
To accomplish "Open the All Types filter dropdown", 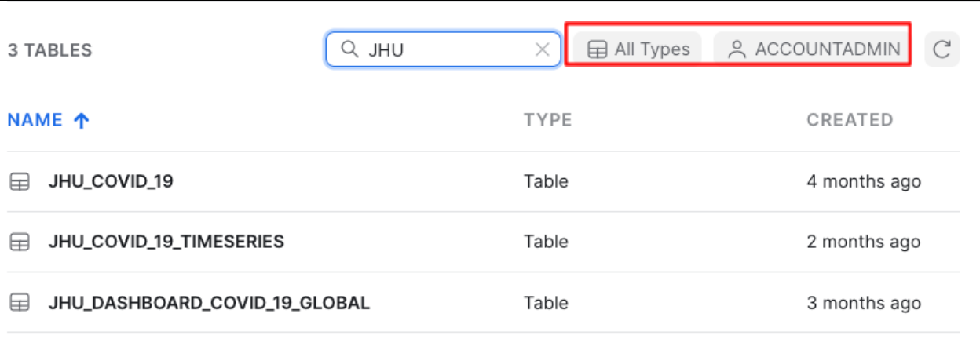I will tap(638, 49).
